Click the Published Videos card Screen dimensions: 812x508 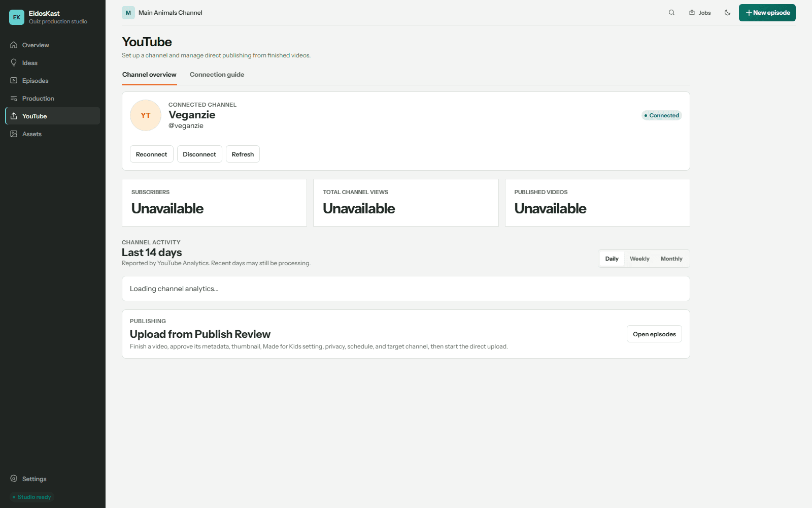click(x=597, y=203)
